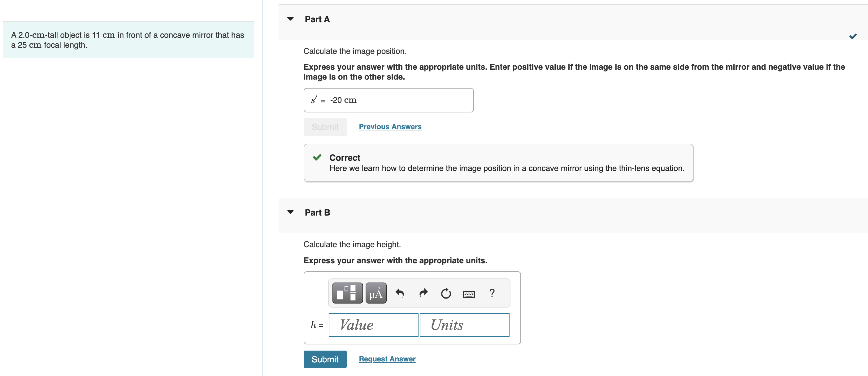
Task: Open the templates tool in the answer toolbar
Action: pyautogui.click(x=347, y=293)
